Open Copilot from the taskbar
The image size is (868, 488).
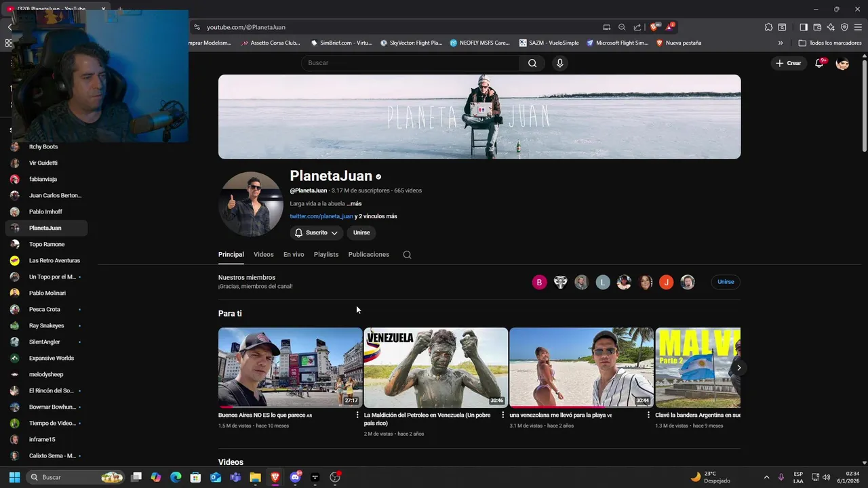point(156,477)
